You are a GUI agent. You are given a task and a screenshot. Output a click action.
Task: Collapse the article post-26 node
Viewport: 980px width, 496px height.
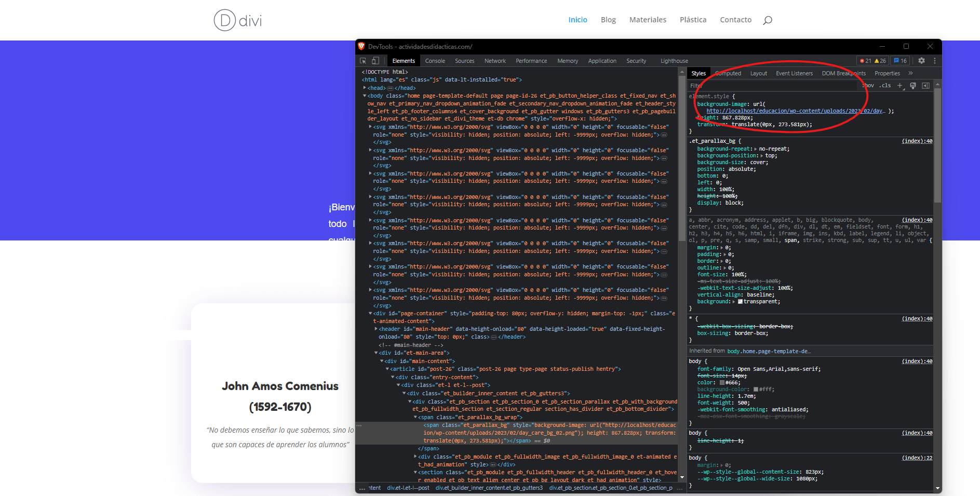[x=387, y=369]
